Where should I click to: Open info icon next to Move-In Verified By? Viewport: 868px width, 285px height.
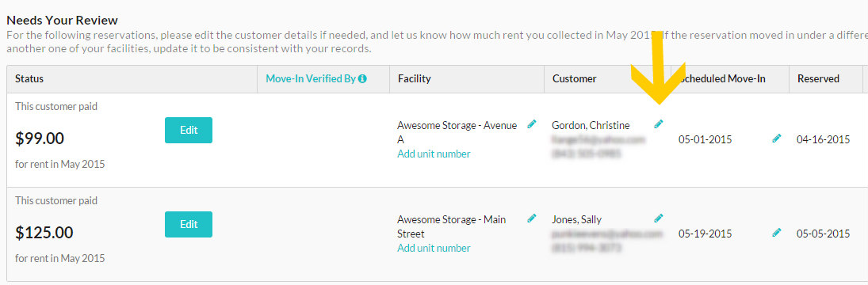point(362,78)
